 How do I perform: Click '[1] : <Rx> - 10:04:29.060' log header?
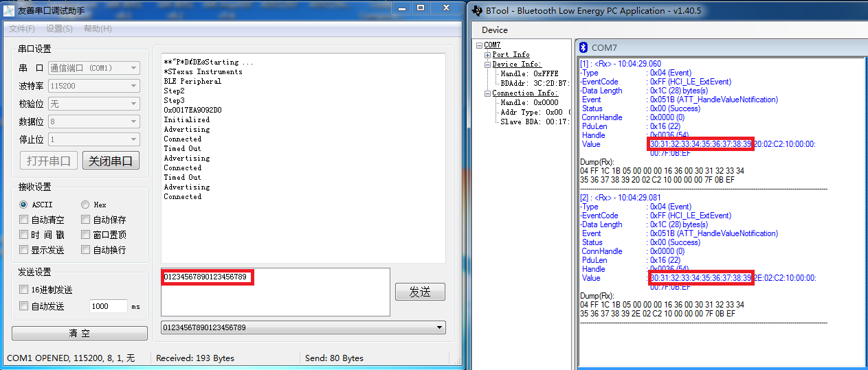point(621,64)
